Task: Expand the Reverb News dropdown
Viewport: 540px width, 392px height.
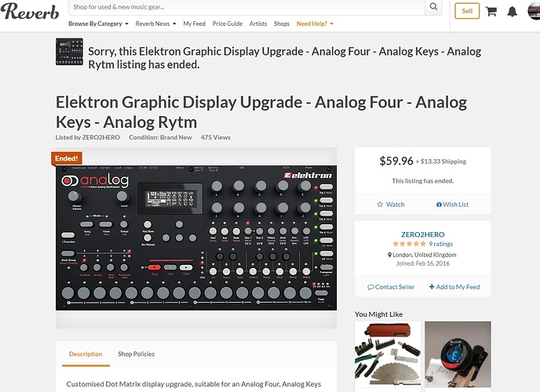Action: (155, 24)
